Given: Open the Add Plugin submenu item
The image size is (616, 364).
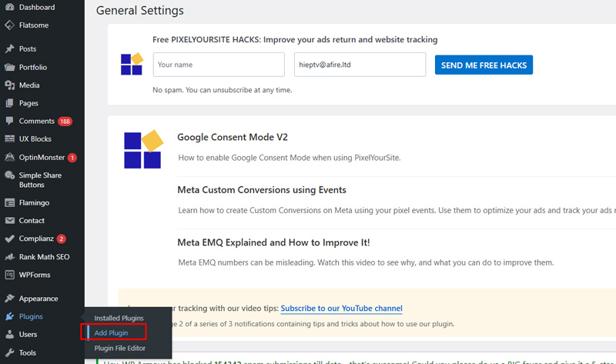Looking at the screenshot, I should (x=111, y=333).
